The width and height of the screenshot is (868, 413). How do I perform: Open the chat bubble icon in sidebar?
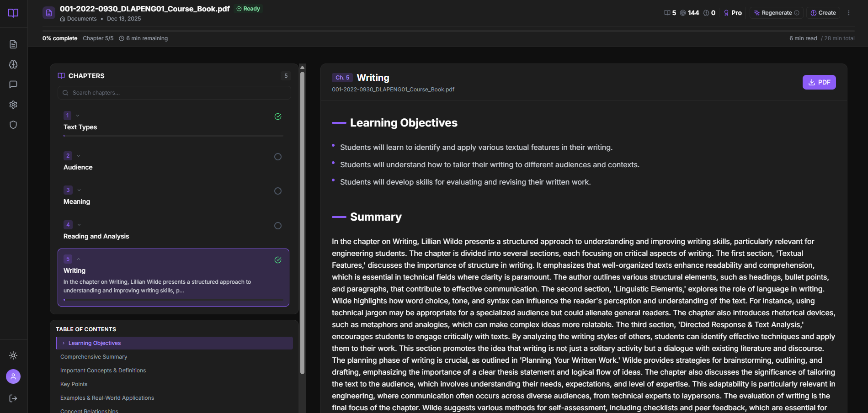tap(13, 85)
